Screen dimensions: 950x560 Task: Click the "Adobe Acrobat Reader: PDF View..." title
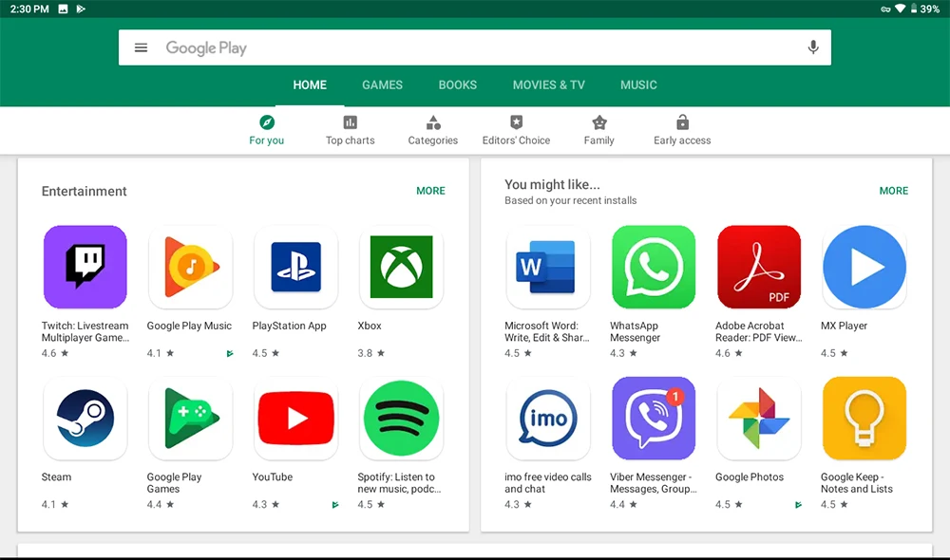point(758,332)
